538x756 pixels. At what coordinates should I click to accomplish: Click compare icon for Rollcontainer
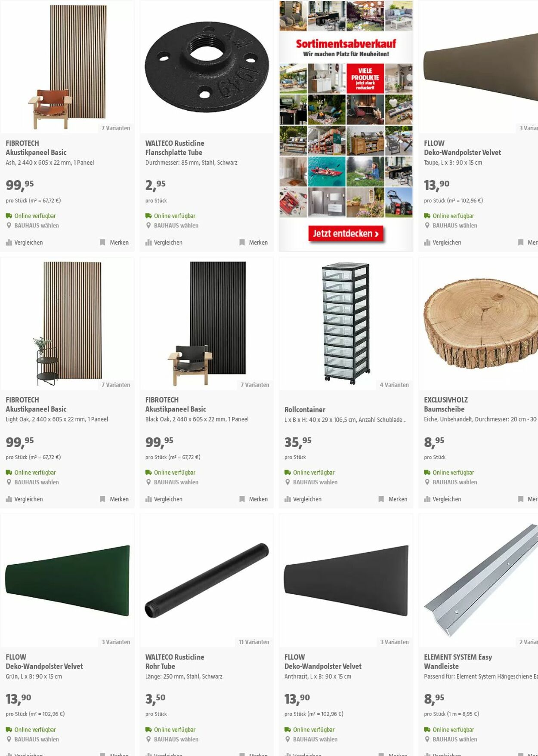288,499
